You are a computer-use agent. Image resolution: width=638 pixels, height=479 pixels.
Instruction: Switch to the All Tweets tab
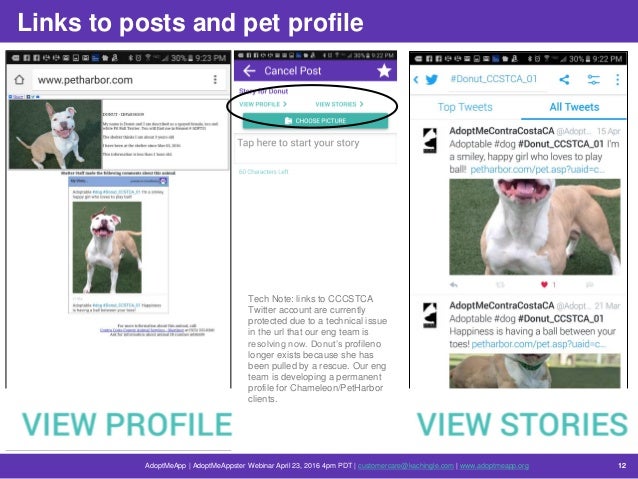tap(574, 107)
